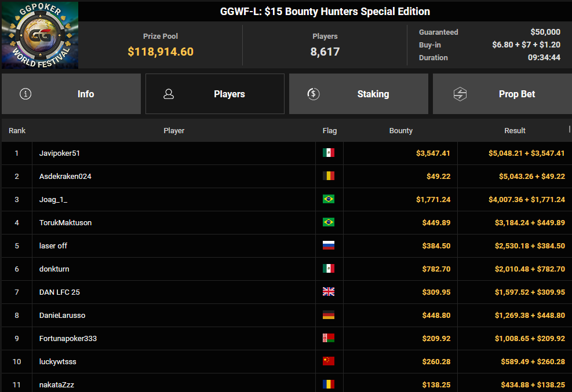The height and width of the screenshot is (392, 572).
Task: Click the $1,771.24 bounty value
Action: pyautogui.click(x=433, y=200)
